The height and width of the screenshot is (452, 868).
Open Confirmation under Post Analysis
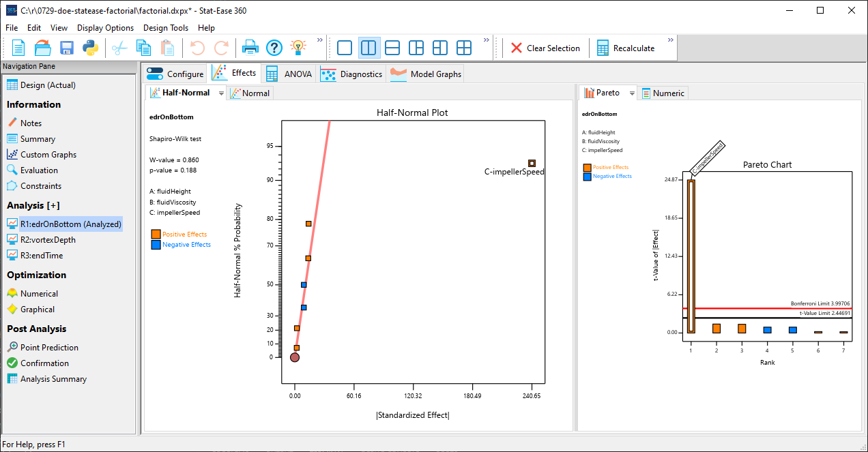click(x=38, y=363)
